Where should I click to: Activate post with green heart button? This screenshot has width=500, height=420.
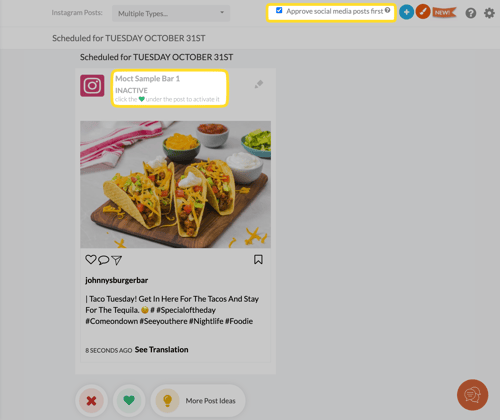pyautogui.click(x=129, y=400)
